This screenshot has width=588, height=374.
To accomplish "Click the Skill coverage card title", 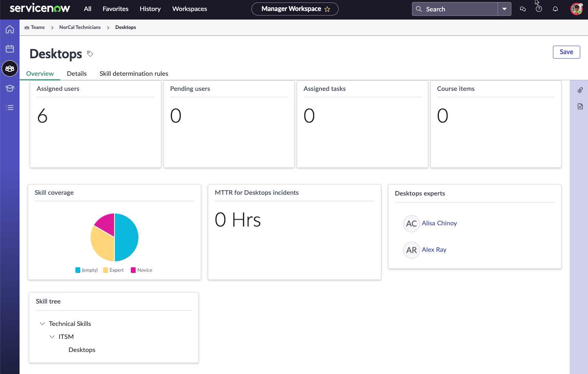I will tap(54, 192).
